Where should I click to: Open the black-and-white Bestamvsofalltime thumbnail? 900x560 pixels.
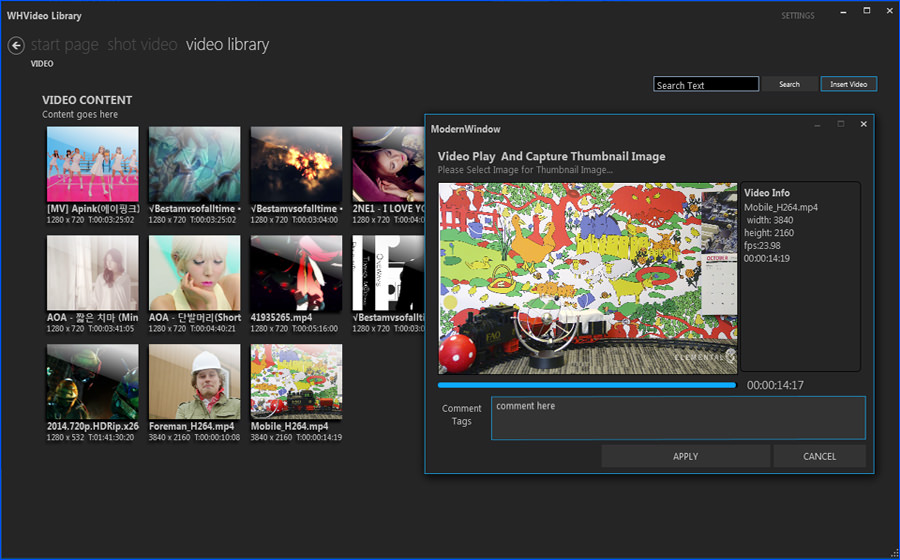tap(388, 273)
